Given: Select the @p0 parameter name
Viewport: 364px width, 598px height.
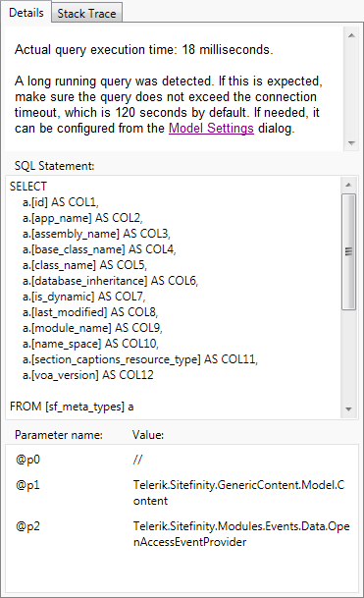Looking at the screenshot, I should [27, 460].
